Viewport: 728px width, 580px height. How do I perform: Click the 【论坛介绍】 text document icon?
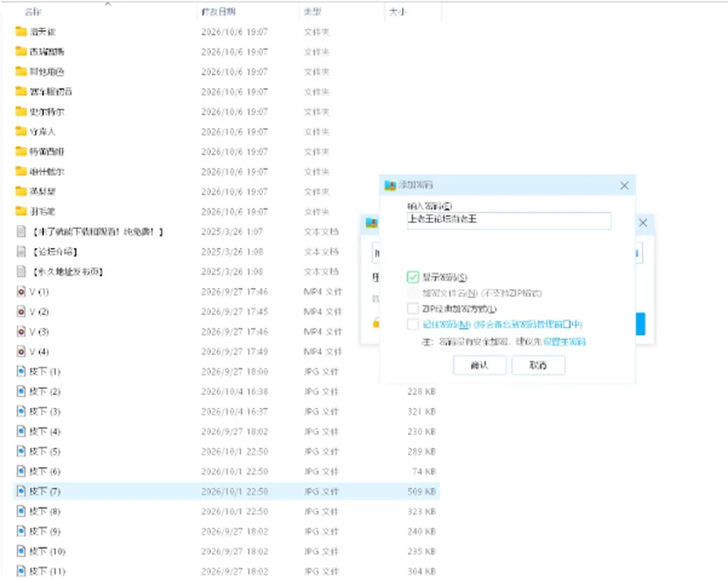coord(21,252)
